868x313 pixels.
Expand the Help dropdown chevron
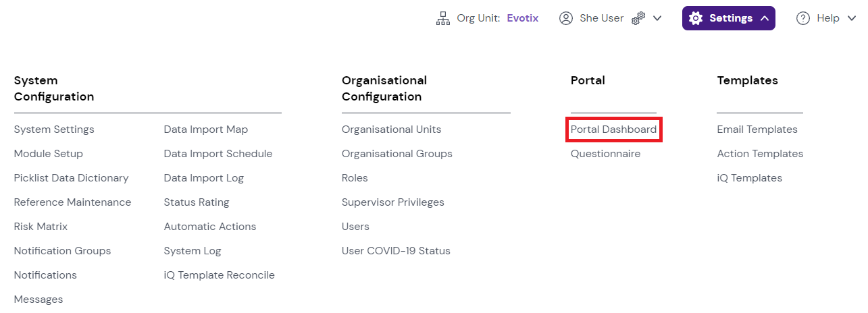click(x=852, y=18)
